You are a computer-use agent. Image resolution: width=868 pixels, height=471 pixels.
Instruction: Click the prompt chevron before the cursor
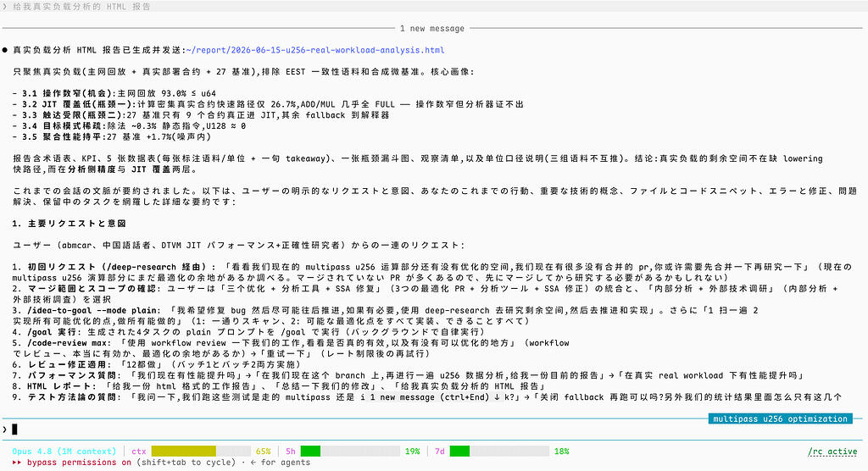[x=5, y=429]
